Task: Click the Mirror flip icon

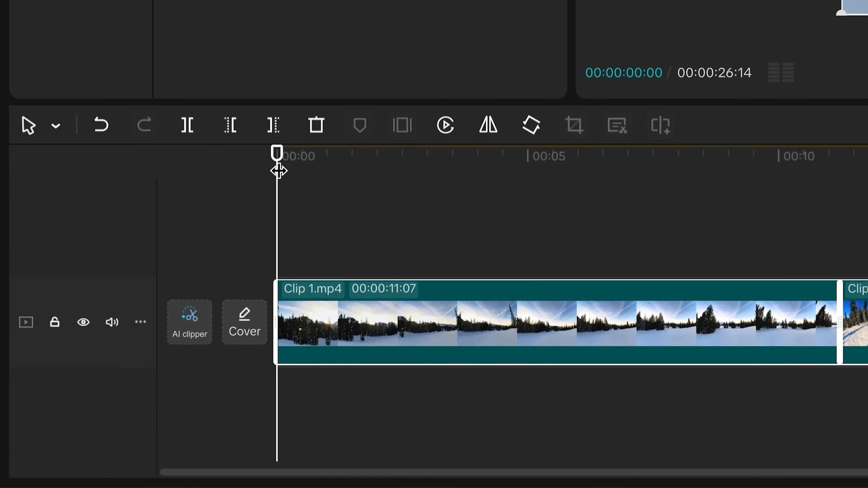Action: [x=488, y=125]
